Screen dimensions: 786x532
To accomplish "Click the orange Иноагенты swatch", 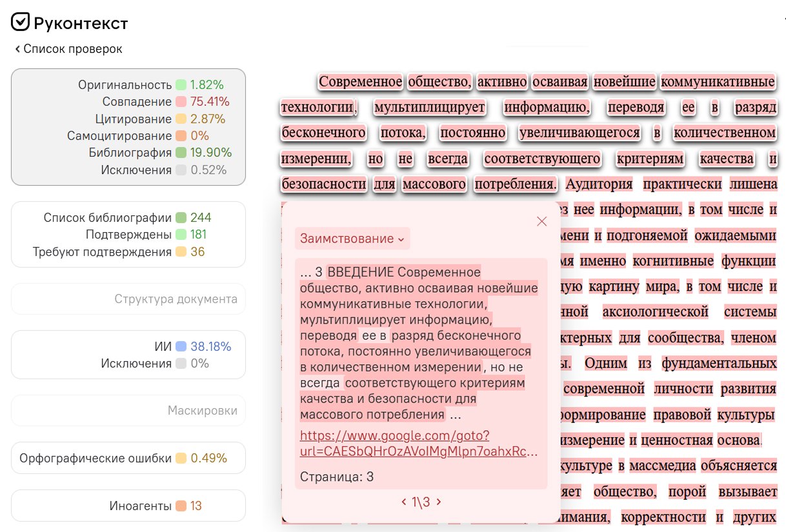I will (181, 506).
